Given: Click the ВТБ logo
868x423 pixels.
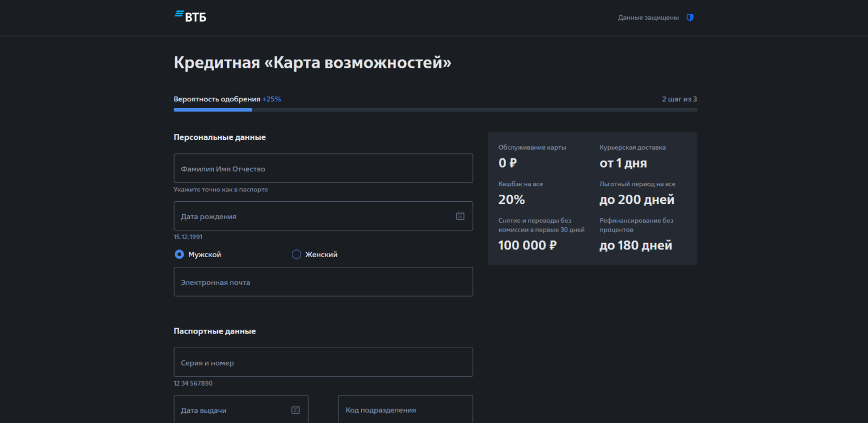Looking at the screenshot, I should pyautogui.click(x=190, y=17).
